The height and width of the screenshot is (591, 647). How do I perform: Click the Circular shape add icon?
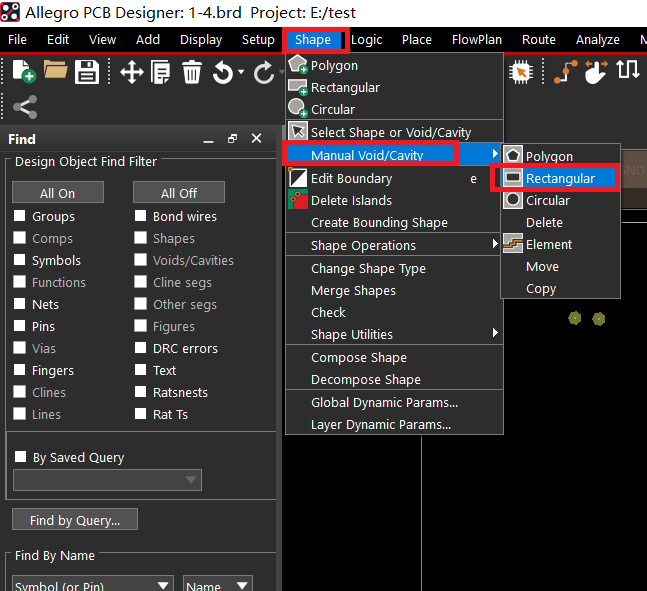[298, 108]
